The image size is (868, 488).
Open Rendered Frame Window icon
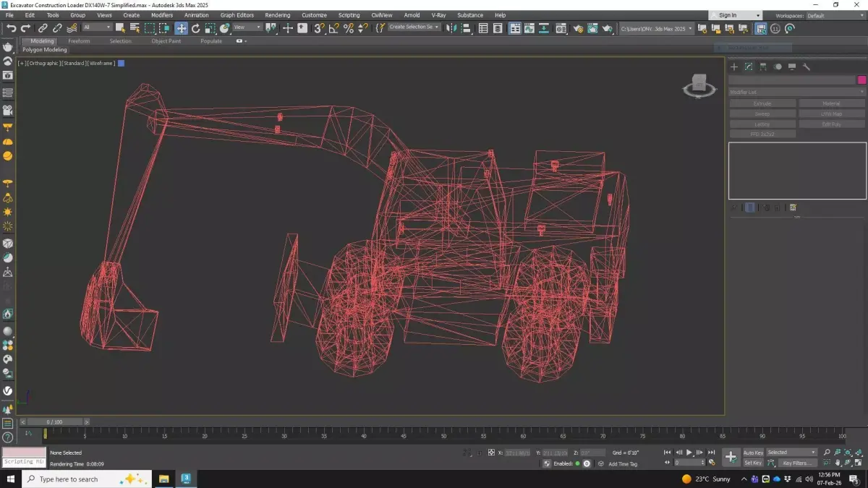(x=593, y=28)
